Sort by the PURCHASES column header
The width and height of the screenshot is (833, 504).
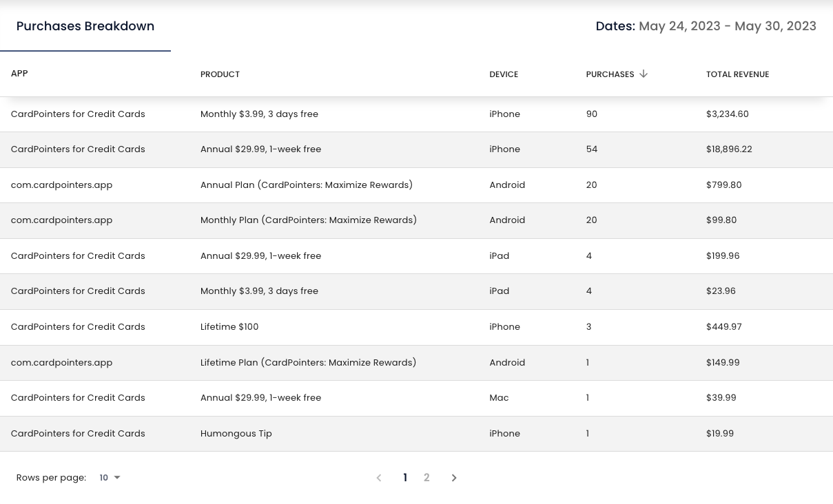point(610,74)
